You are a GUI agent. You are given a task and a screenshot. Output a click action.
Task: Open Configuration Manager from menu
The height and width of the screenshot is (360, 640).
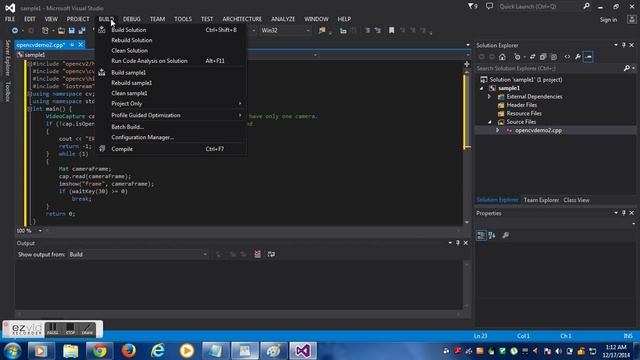click(x=171, y=138)
